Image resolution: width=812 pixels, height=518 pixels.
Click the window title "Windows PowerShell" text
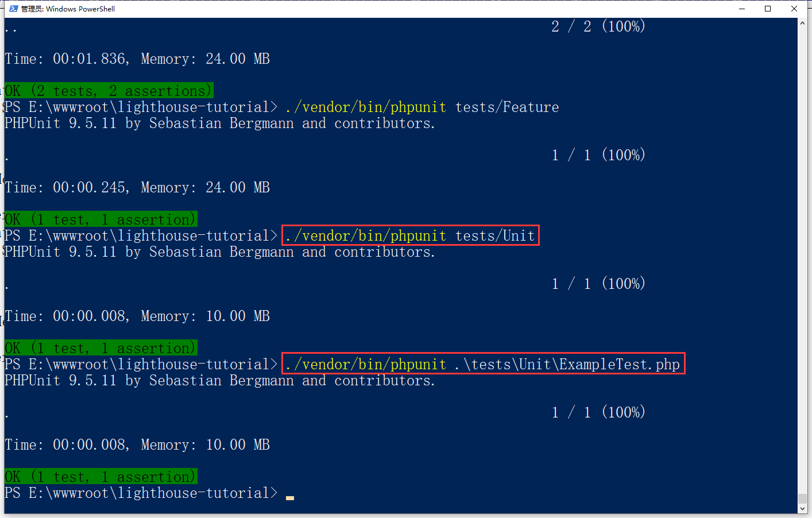80,9
